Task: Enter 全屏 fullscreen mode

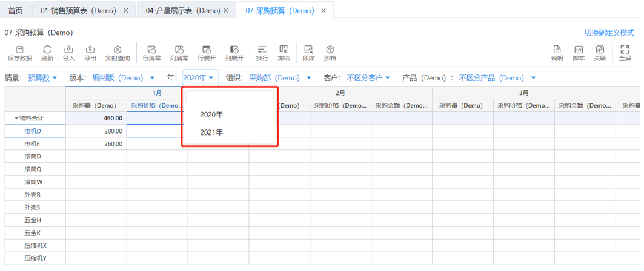Action: [625, 53]
